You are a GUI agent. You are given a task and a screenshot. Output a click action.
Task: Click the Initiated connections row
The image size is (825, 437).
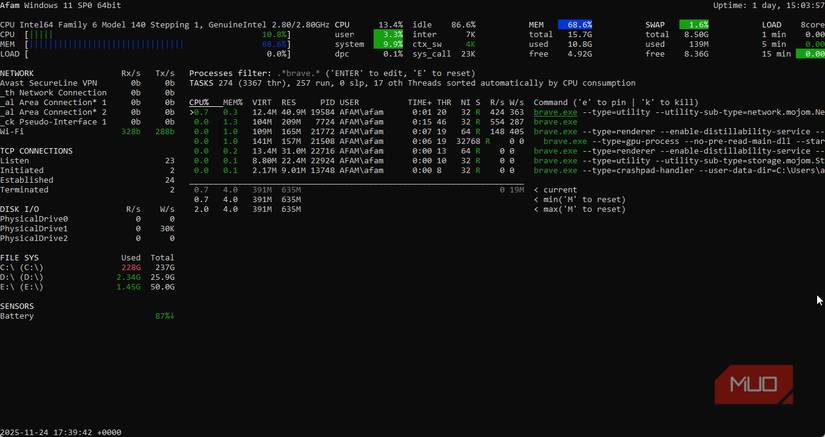click(x=87, y=171)
